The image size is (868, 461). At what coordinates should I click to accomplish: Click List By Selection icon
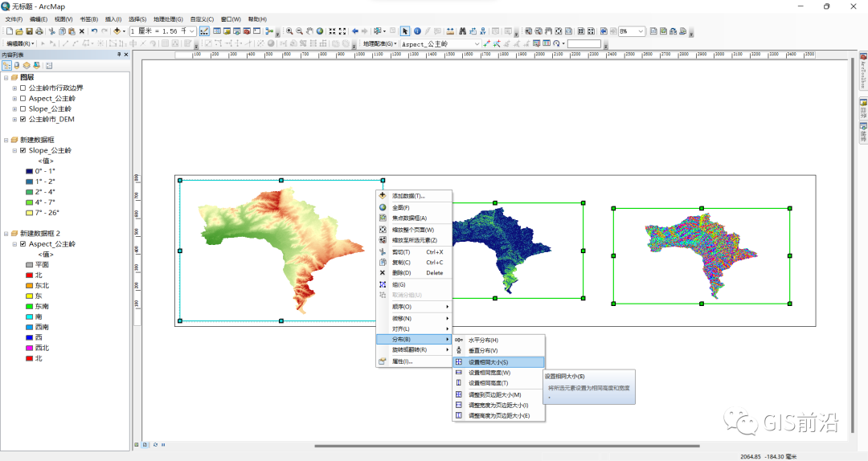coord(36,65)
